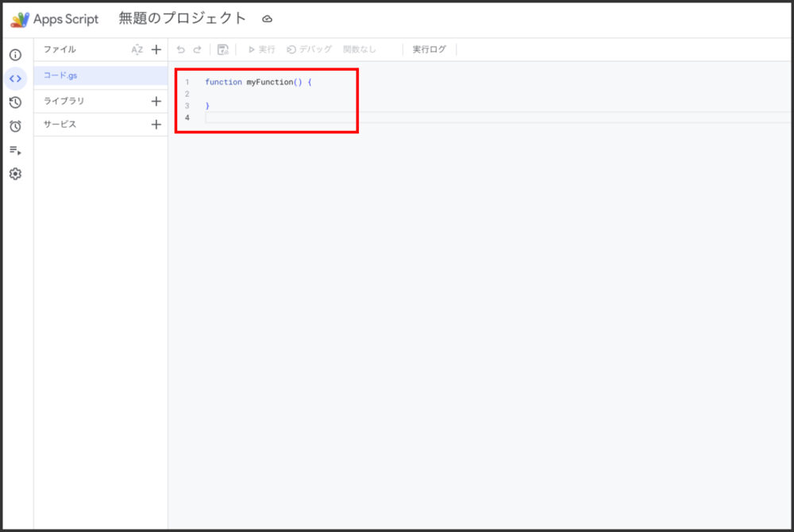
Task: Open the 関数なし function selector dropdown
Action: pos(357,49)
